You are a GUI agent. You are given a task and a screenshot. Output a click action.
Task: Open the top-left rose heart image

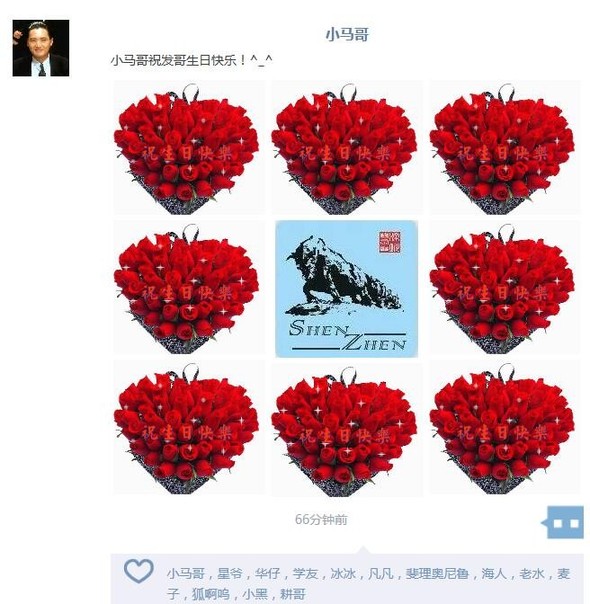tap(189, 148)
